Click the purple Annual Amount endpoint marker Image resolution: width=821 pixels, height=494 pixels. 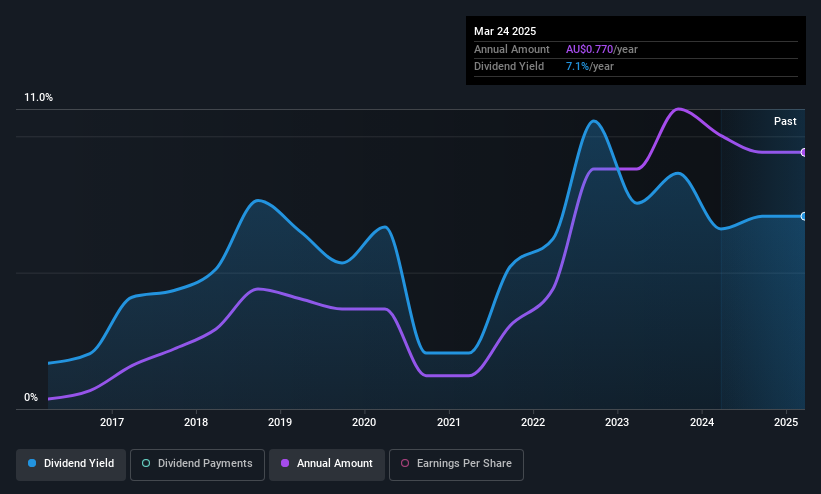pyautogui.click(x=804, y=152)
